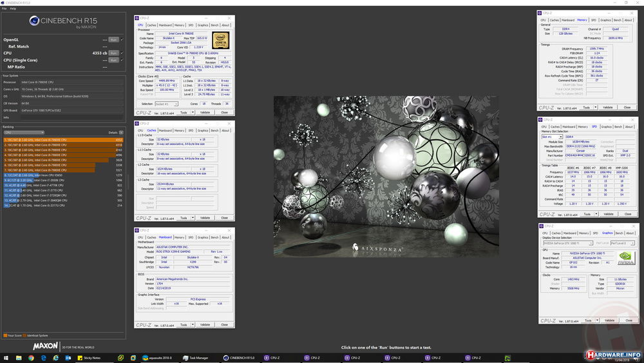Switch to Graphics tab in the CPU-Z Memory window
Viewport: 644px width, 363px height.
605,20
